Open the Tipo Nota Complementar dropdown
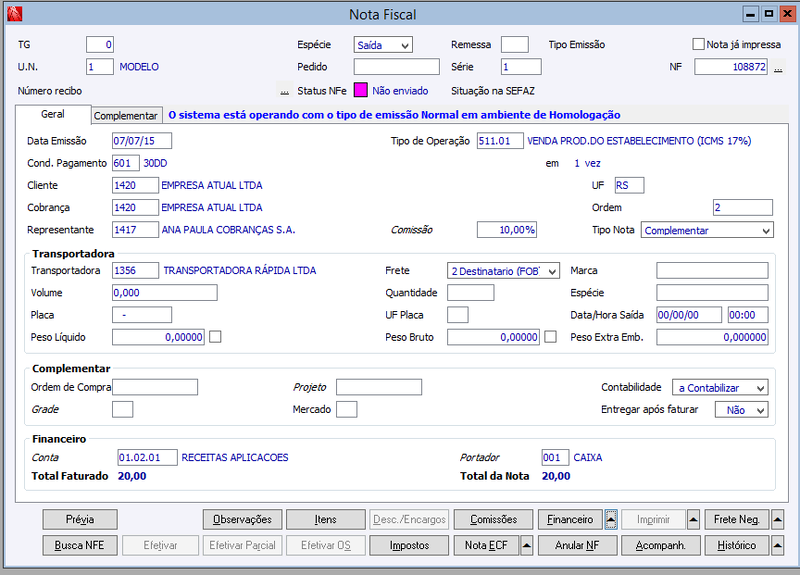Image resolution: width=800 pixels, height=575 pixels. [x=707, y=230]
